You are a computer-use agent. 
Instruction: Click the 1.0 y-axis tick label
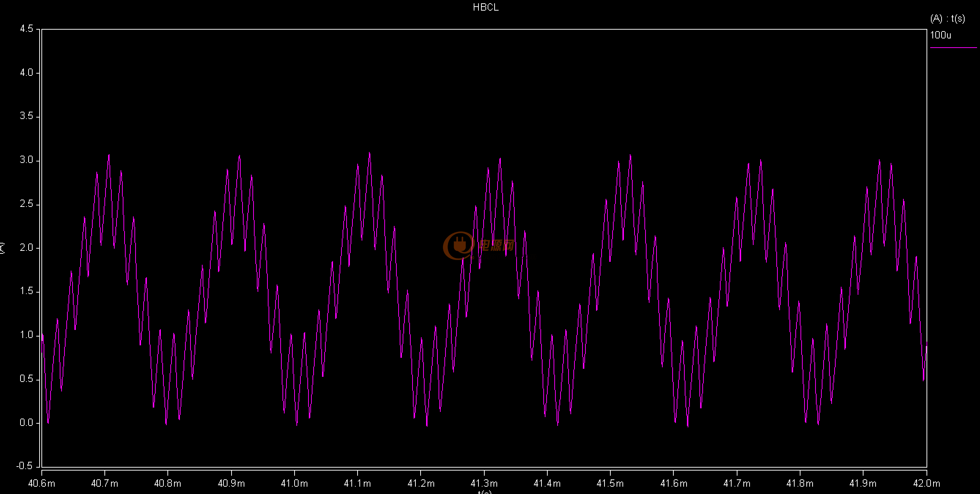click(27, 335)
